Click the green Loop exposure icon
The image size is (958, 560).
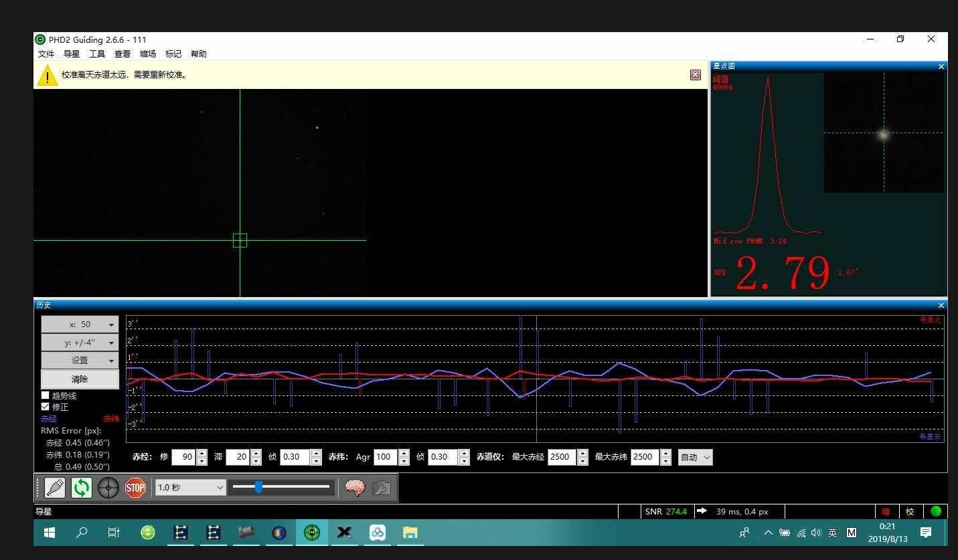82,488
